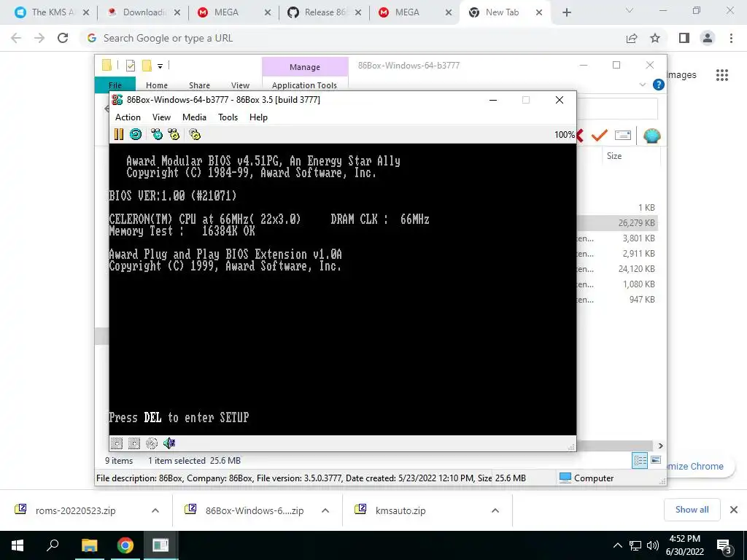
Task: Open the Chrome profile avatar
Action: (708, 38)
